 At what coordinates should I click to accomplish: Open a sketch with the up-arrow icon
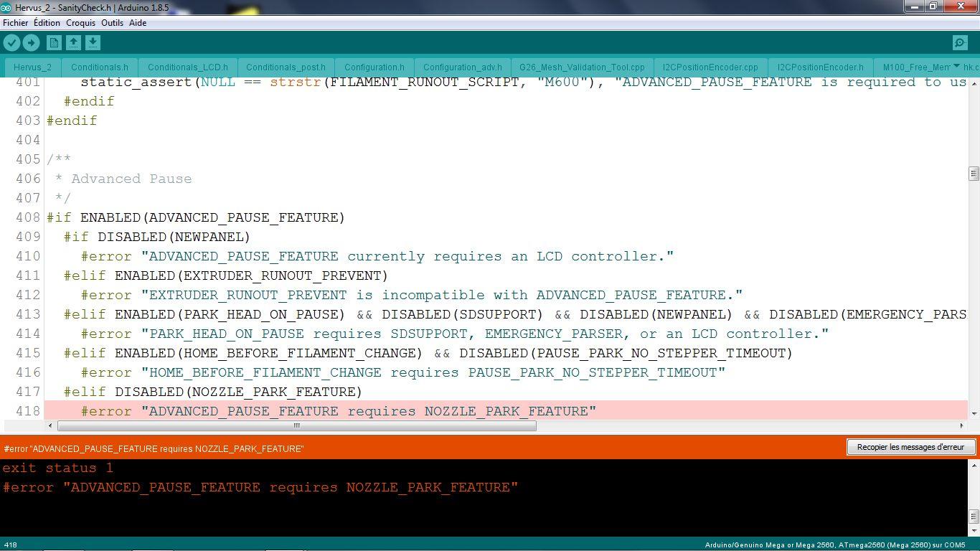pos(73,43)
